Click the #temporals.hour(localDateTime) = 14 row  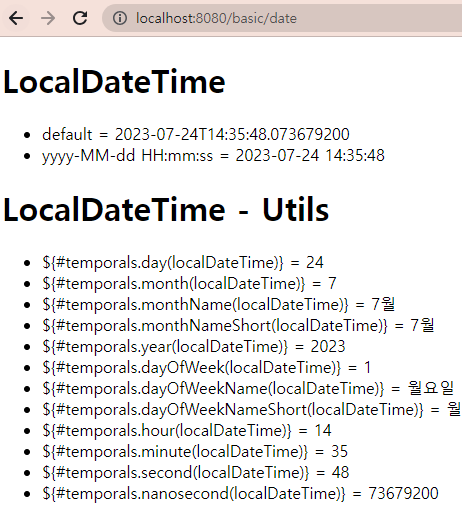coord(187,431)
